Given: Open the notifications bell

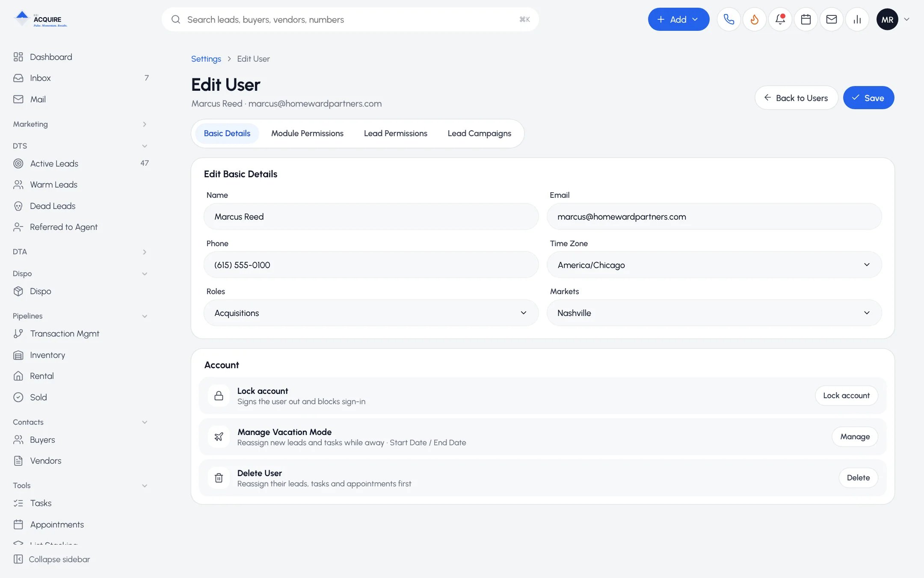Looking at the screenshot, I should pyautogui.click(x=780, y=19).
